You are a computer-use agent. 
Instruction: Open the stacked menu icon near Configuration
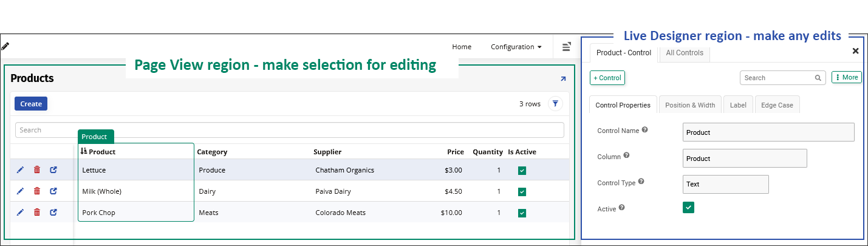click(x=566, y=47)
